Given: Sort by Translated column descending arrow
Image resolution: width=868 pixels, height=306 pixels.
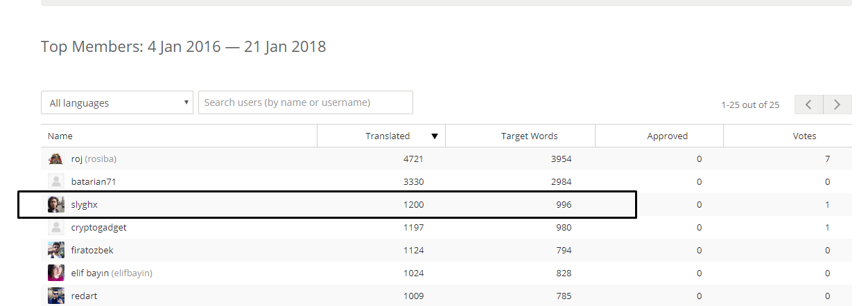Looking at the screenshot, I should click(435, 136).
